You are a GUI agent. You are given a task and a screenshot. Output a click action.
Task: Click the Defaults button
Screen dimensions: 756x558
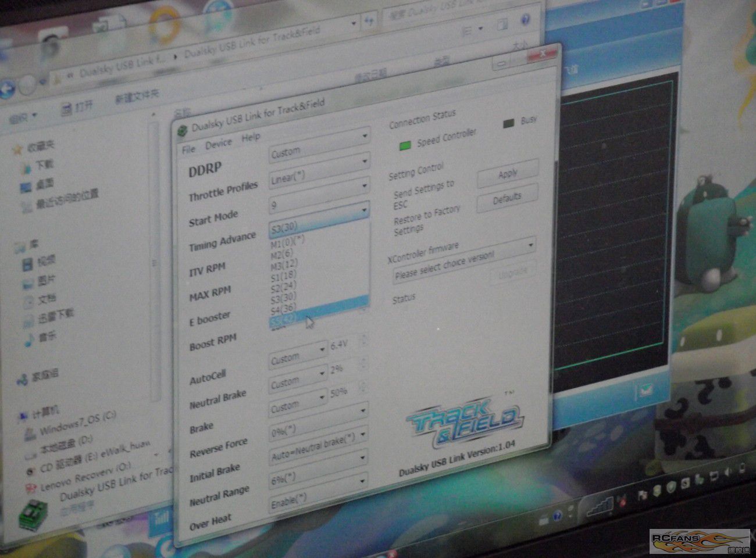[x=507, y=199]
